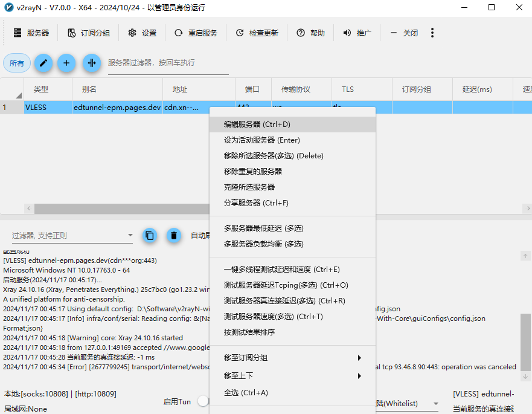Click the log vertical scrollbar thumb

click(525, 342)
